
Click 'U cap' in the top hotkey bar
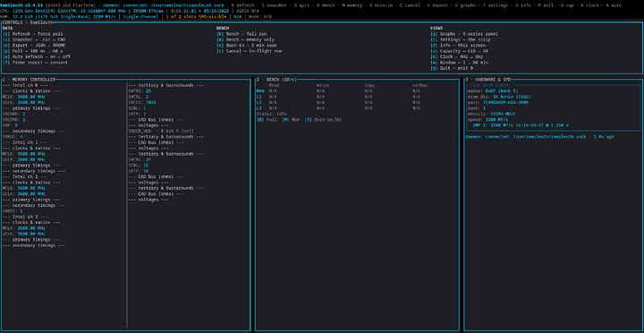[567, 5]
